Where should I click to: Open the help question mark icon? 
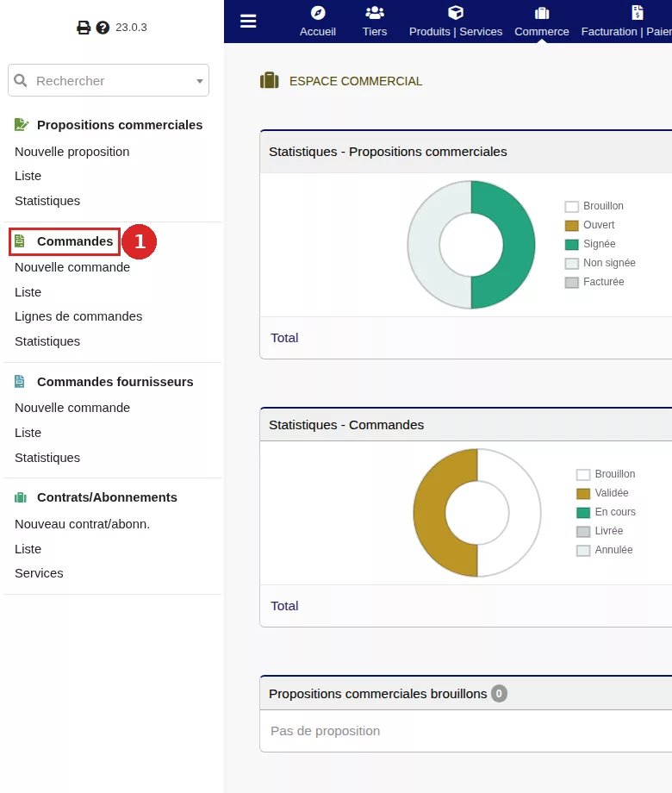(103, 28)
